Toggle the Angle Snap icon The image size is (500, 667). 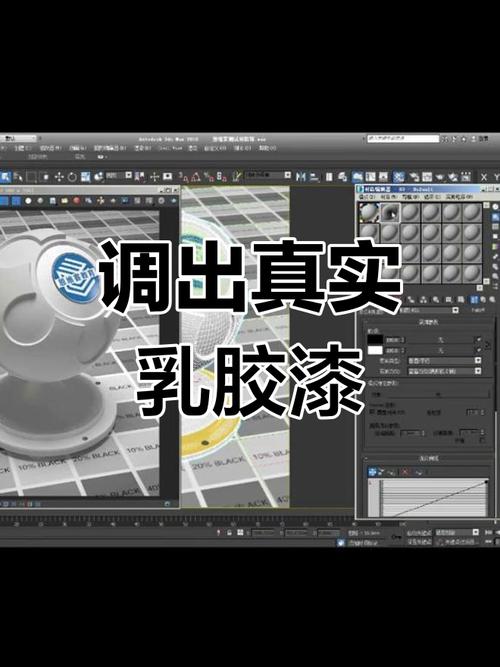coord(195,177)
